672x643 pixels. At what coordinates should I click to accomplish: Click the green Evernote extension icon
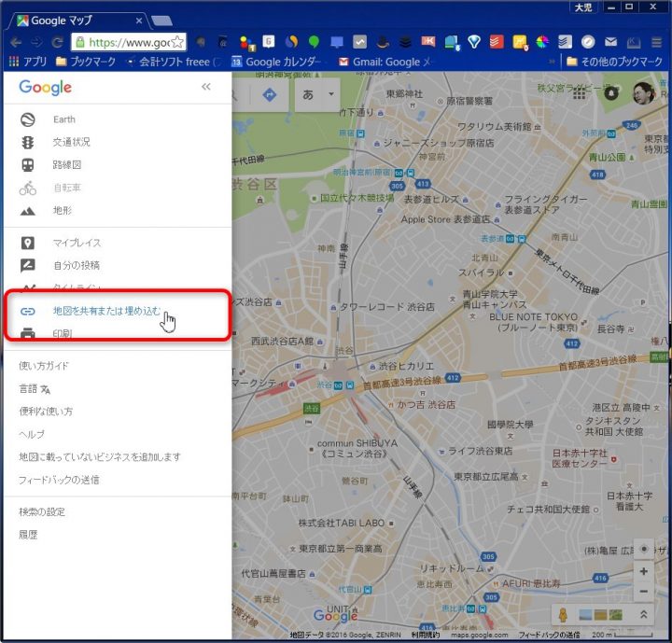(315, 42)
